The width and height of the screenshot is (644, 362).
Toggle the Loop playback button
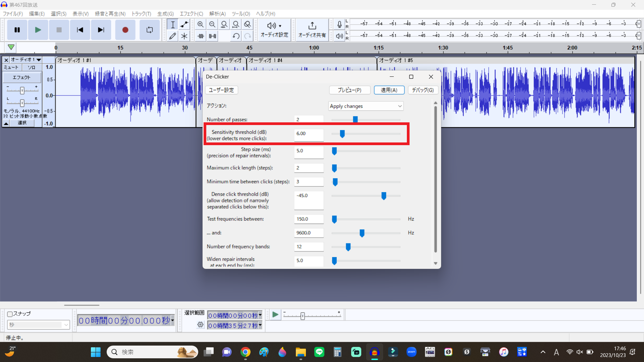coord(150,30)
